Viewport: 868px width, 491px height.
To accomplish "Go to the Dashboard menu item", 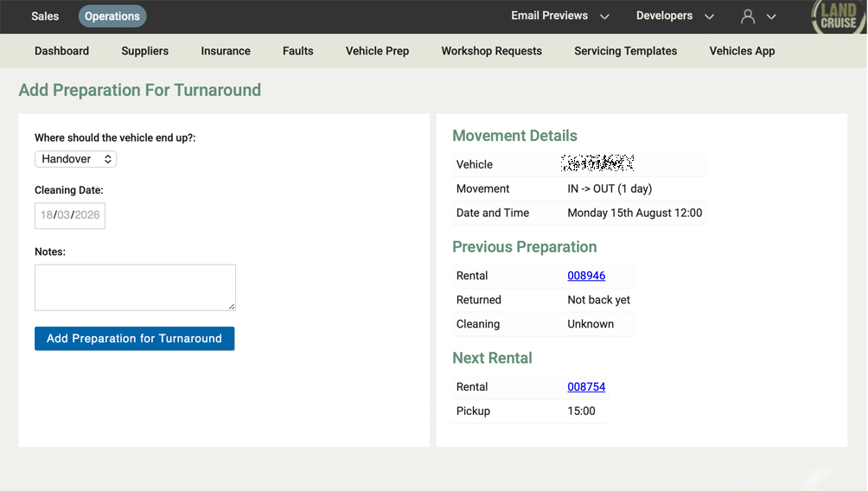I will [61, 51].
